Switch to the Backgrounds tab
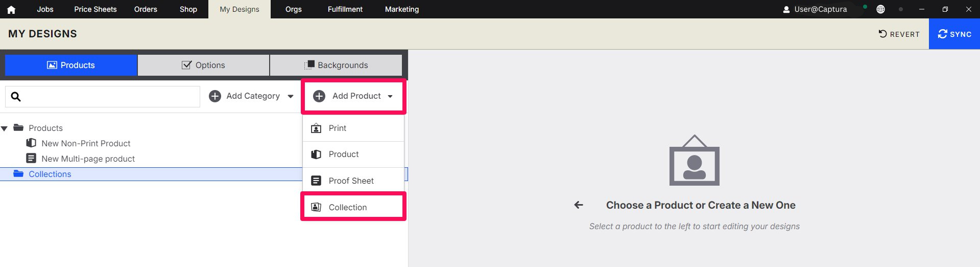 (x=336, y=65)
